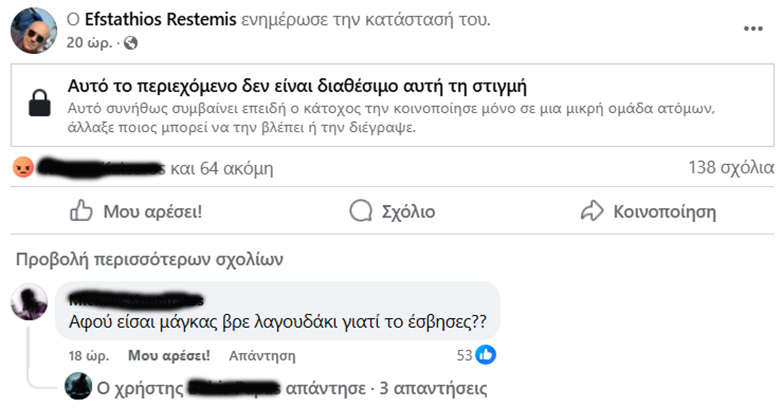782x408 pixels.
Task: Open the 138 σχόλια comments count
Action: [731, 167]
